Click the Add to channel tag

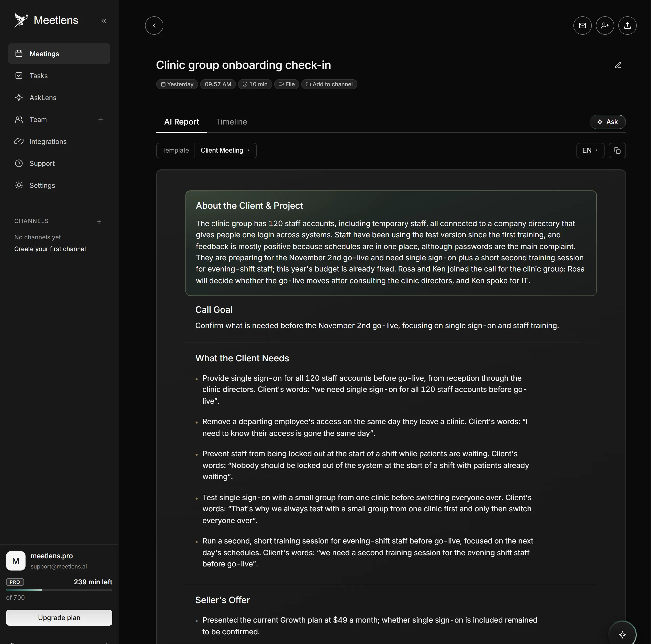[329, 84]
